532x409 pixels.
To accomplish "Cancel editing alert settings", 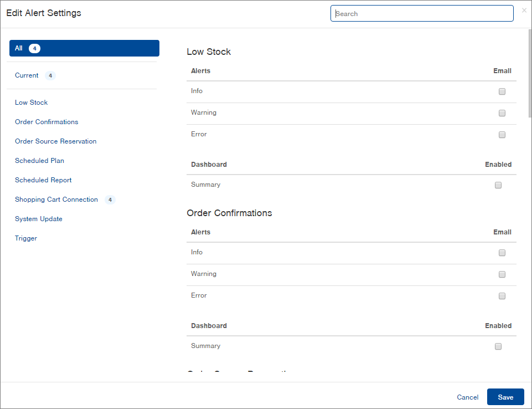I will coord(467,397).
